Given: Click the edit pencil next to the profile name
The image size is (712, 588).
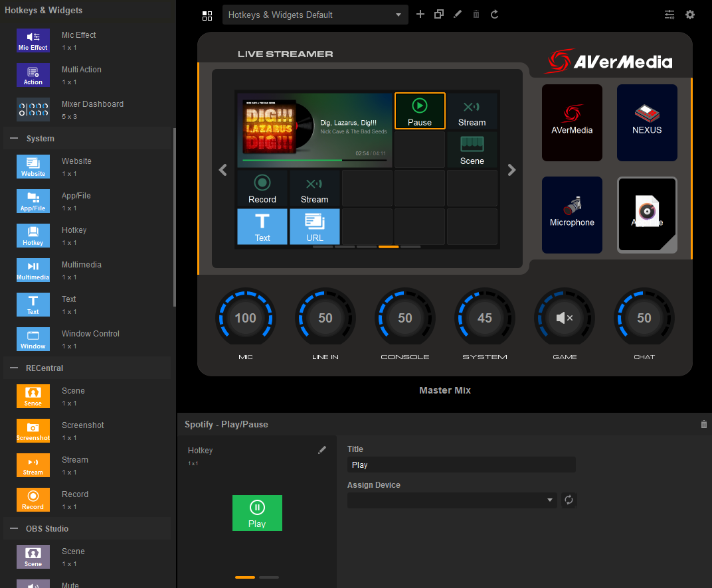Looking at the screenshot, I should pyautogui.click(x=458, y=14).
